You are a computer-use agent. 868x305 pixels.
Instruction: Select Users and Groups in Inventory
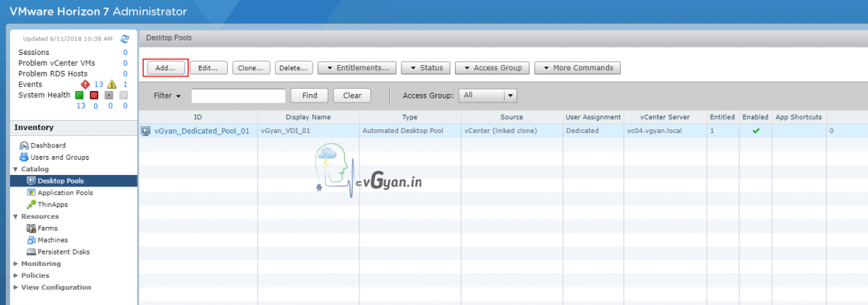click(x=60, y=157)
